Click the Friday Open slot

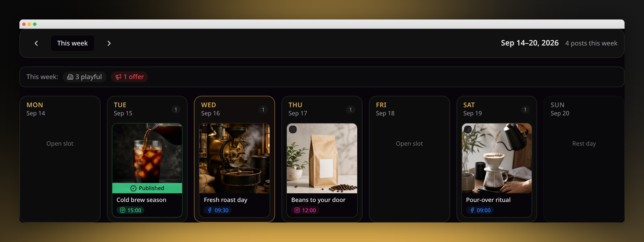point(409,144)
